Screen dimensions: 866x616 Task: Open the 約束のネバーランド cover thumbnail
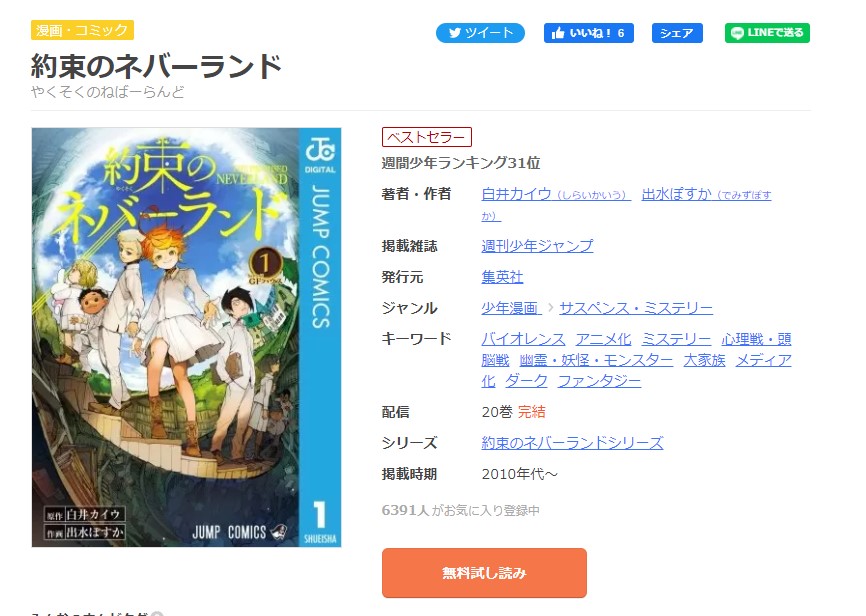tap(186, 338)
